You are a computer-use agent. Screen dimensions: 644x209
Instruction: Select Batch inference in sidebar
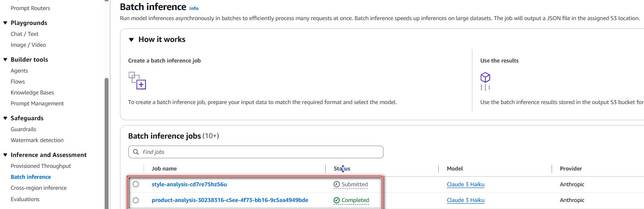(31, 177)
